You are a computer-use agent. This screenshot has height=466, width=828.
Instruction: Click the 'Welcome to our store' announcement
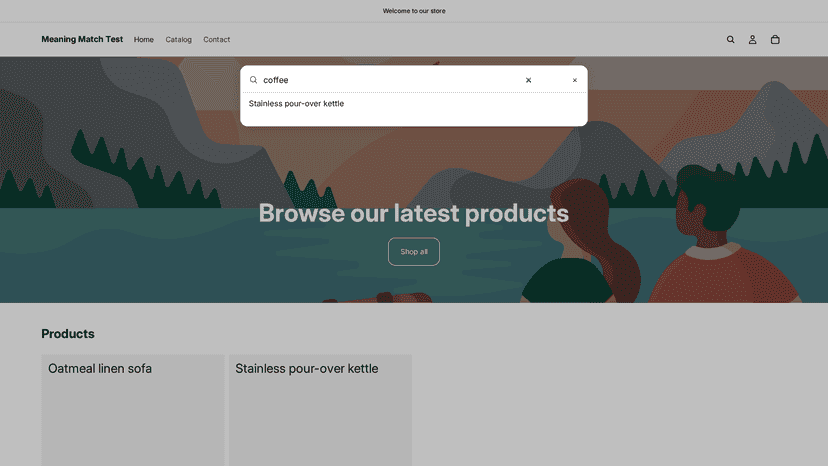point(414,11)
